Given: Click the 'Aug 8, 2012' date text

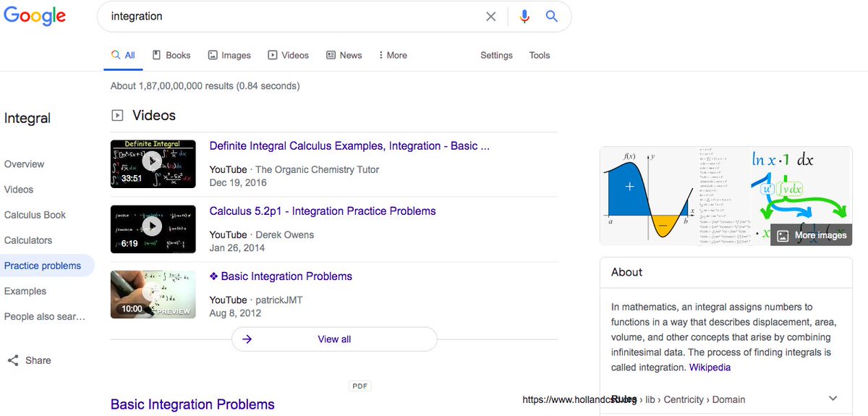Looking at the screenshot, I should click(235, 313).
